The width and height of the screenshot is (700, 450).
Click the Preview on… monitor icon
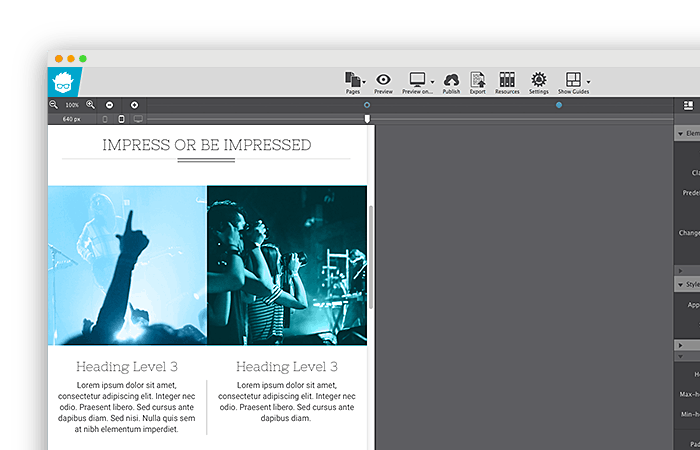coord(417,79)
